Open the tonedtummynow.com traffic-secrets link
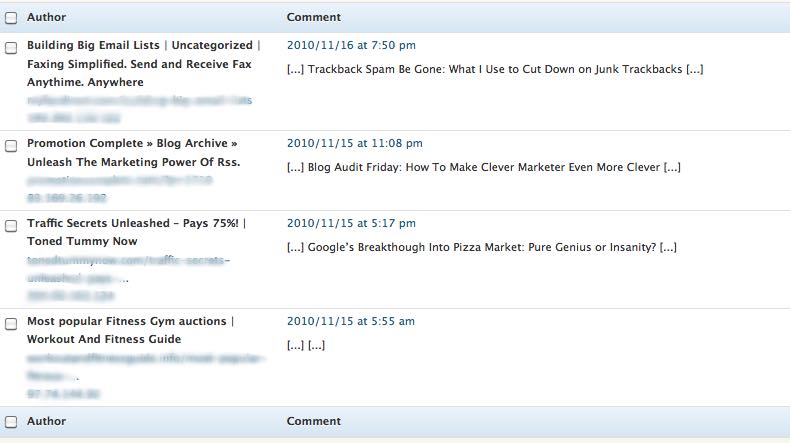The width and height of the screenshot is (790, 443). point(128,269)
